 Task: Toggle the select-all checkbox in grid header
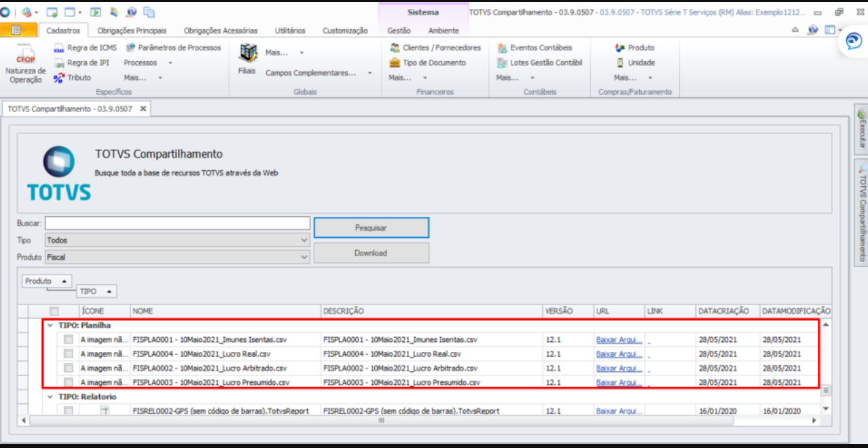coord(54,311)
